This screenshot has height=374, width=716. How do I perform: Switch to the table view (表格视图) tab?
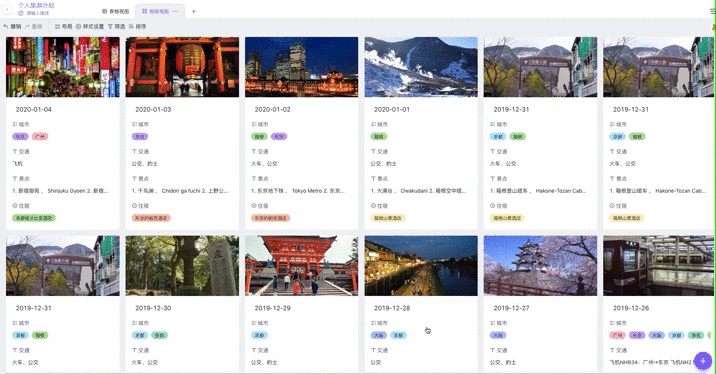(116, 11)
